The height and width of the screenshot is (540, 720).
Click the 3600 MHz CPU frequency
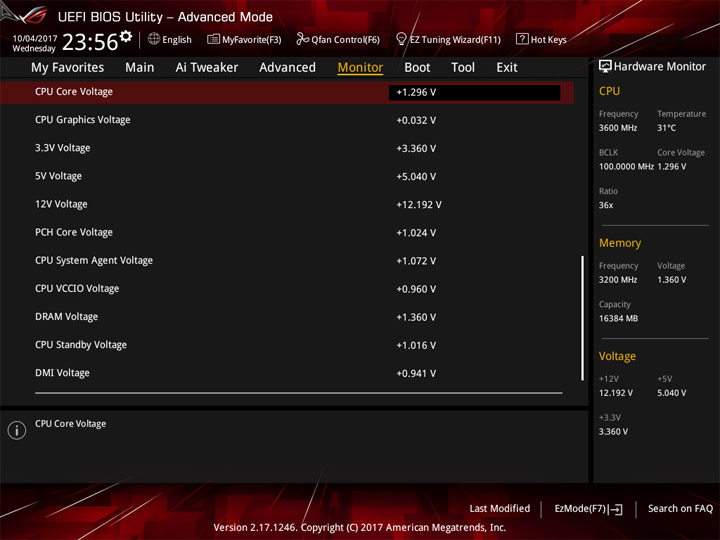[x=618, y=128]
